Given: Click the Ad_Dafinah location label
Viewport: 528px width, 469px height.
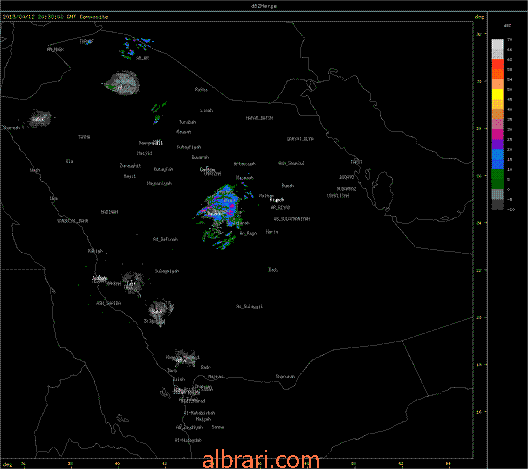Looking at the screenshot, I should click(165, 239).
